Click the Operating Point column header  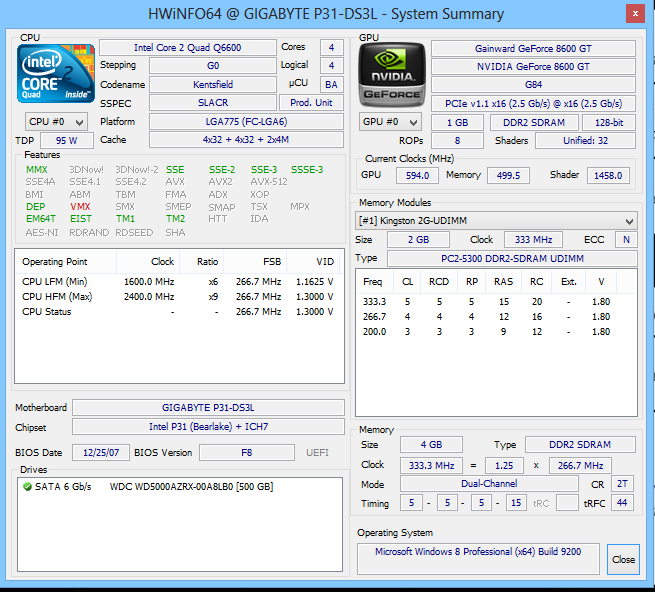point(66,262)
